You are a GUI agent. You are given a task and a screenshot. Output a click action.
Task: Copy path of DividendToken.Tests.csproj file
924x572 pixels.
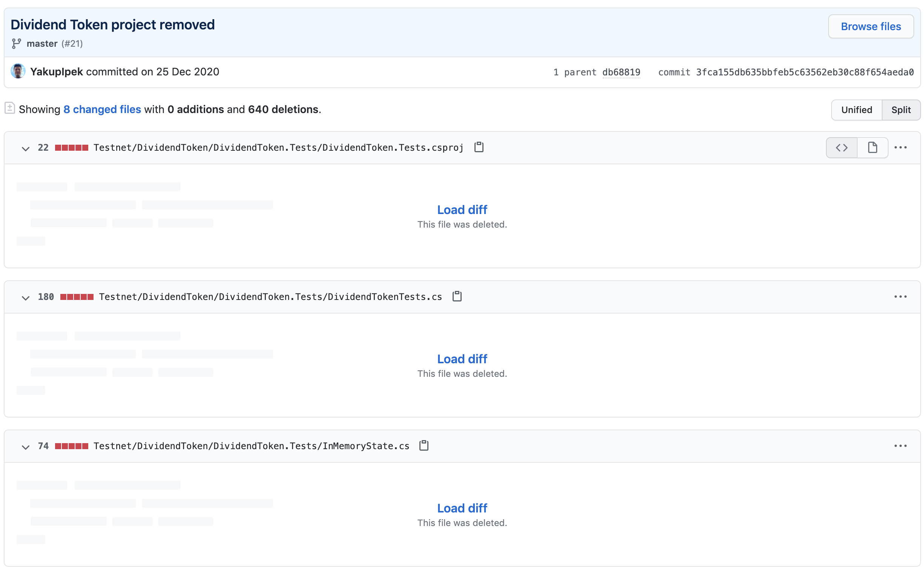[x=479, y=147]
